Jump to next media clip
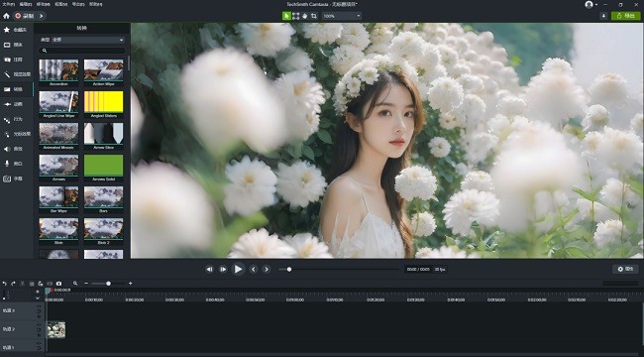644x357 pixels. pyautogui.click(x=267, y=270)
